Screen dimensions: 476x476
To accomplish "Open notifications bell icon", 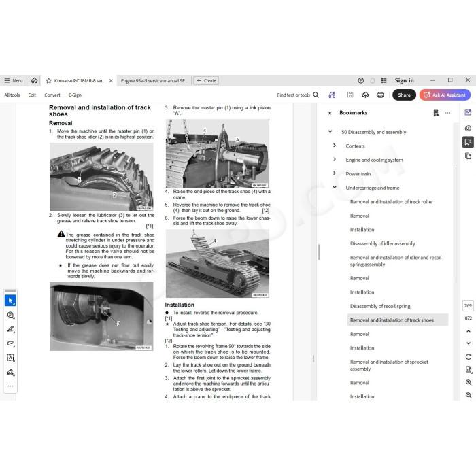I will [373, 80].
